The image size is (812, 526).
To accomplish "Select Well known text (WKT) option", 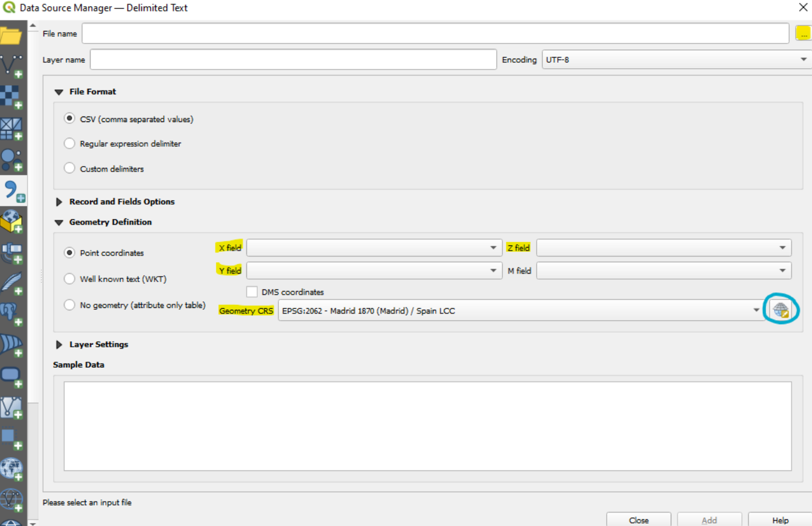I will click(x=69, y=279).
